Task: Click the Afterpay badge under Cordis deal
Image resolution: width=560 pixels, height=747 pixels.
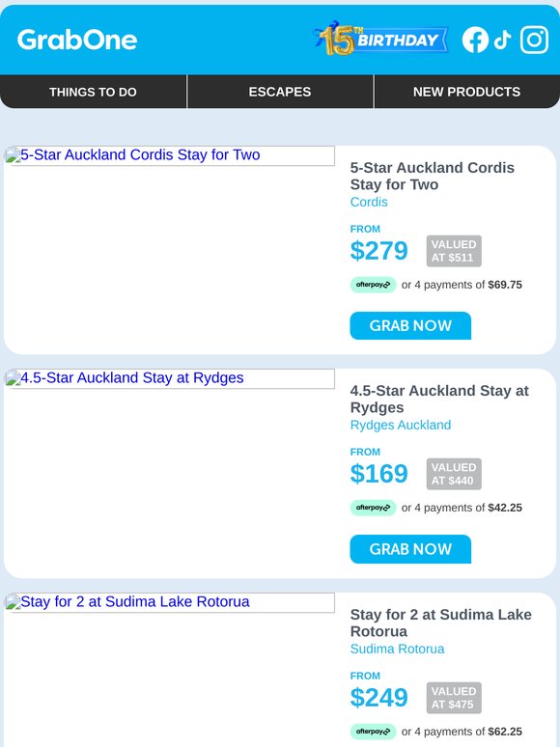Action: pos(374,285)
